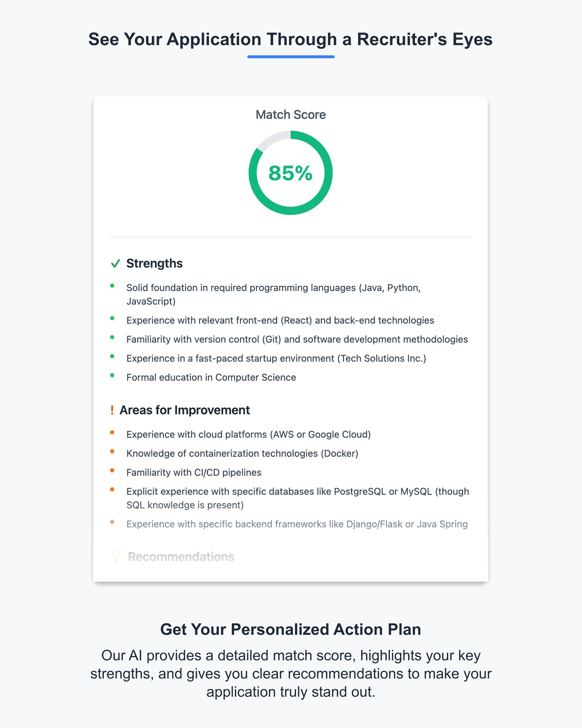Select the Areas for Improvement heading
The image size is (582, 728).
185,410
